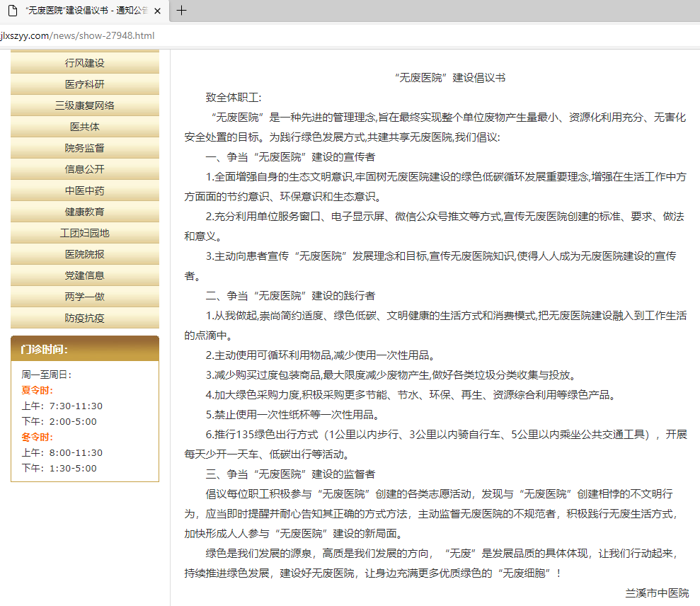Click the 下午: 2:00-5:00 summer hours
The height and width of the screenshot is (606, 700).
point(59,421)
